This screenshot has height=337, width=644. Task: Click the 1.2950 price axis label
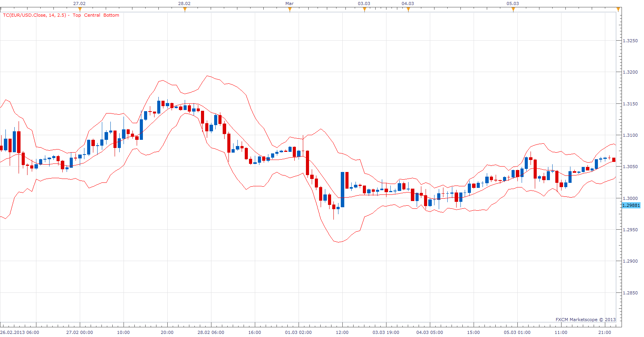click(x=630, y=230)
